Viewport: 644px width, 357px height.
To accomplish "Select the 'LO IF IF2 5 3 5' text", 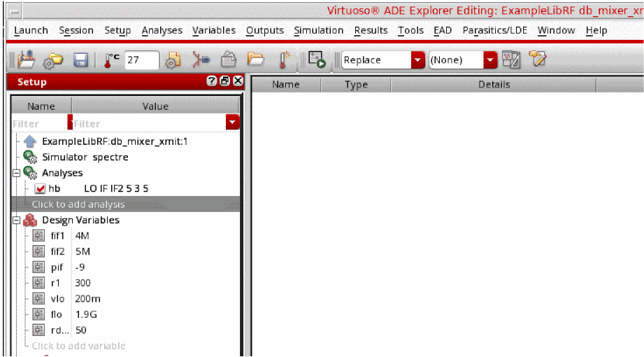I will (116, 189).
